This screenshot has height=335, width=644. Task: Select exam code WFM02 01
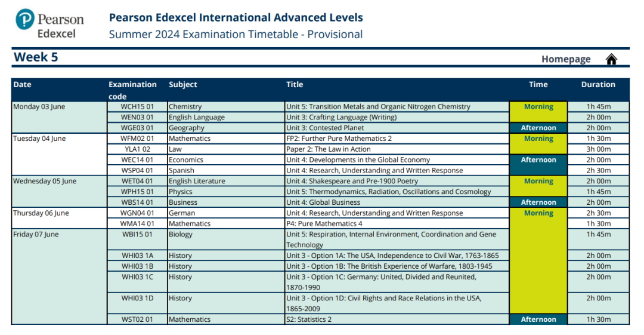137,139
